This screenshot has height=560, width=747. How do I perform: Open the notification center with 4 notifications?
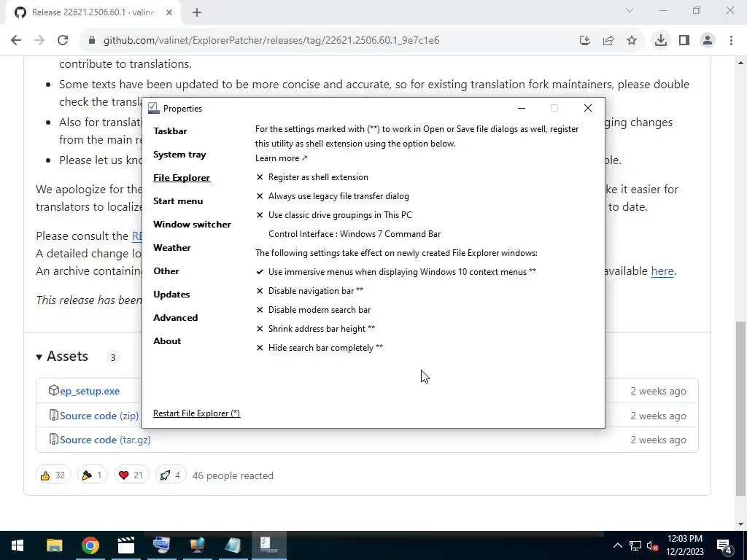[724, 545]
